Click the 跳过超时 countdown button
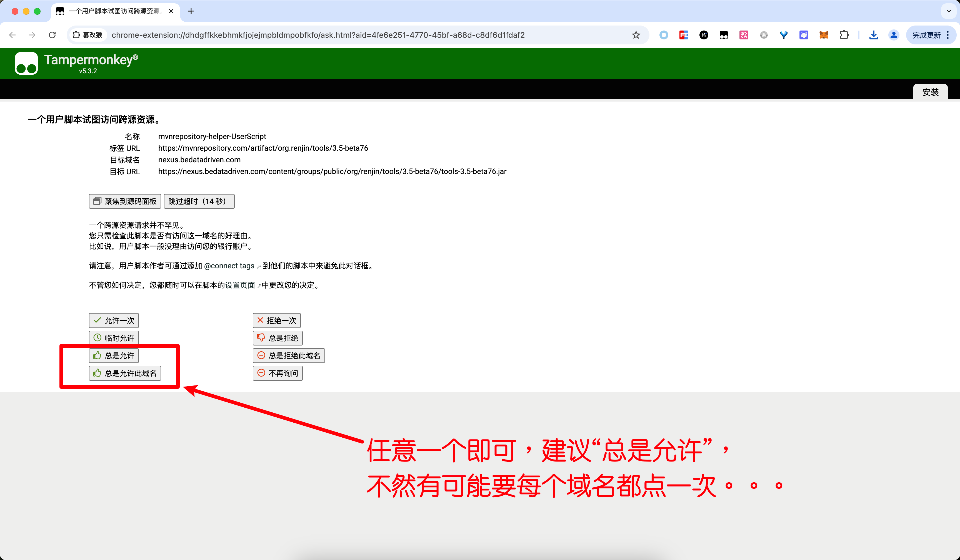 click(199, 201)
